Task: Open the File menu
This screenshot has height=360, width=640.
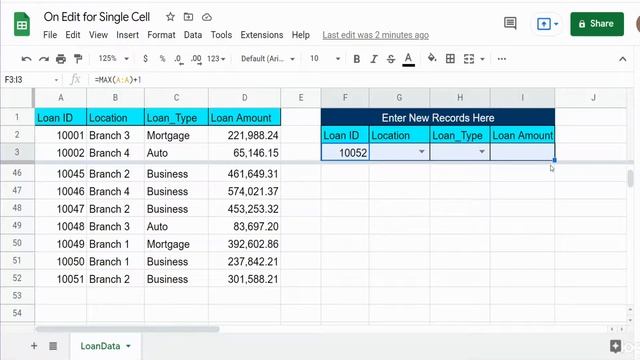Action: [50, 35]
